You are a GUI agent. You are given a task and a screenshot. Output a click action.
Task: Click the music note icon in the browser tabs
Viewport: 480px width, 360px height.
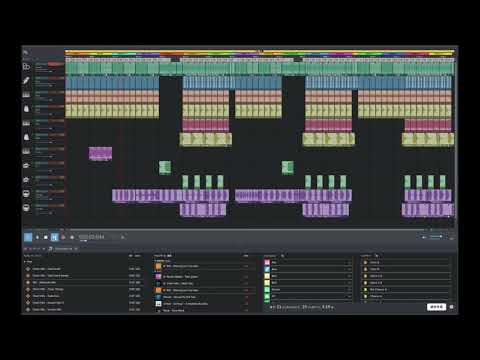tap(51, 249)
